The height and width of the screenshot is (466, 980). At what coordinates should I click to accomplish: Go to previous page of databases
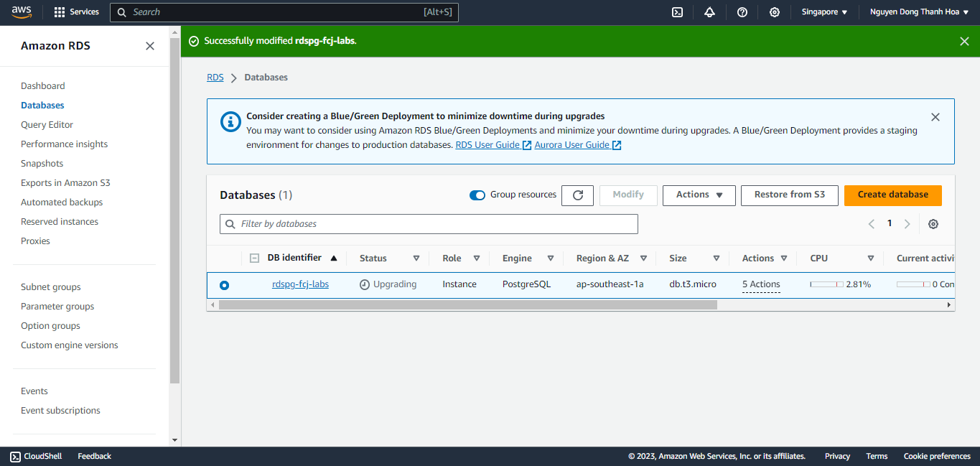[x=872, y=224]
